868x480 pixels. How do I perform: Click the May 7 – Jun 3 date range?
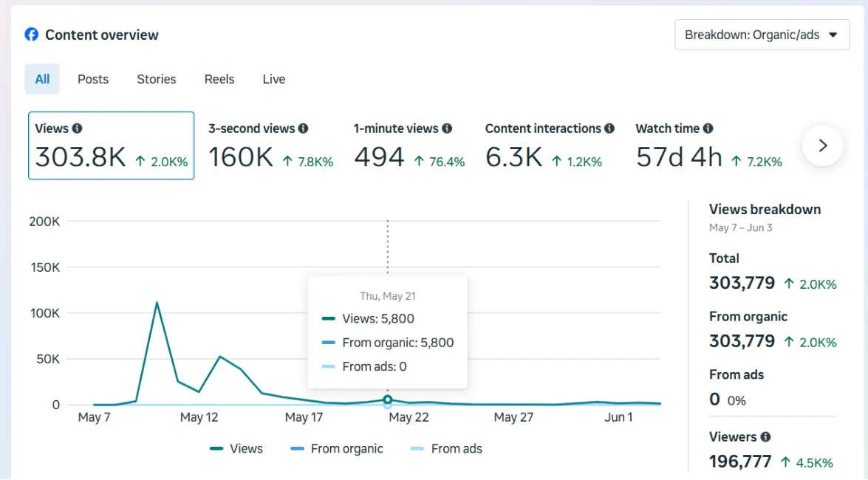(741, 227)
